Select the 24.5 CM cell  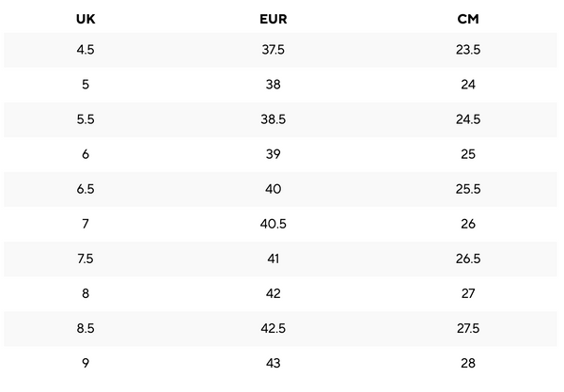[468, 119]
